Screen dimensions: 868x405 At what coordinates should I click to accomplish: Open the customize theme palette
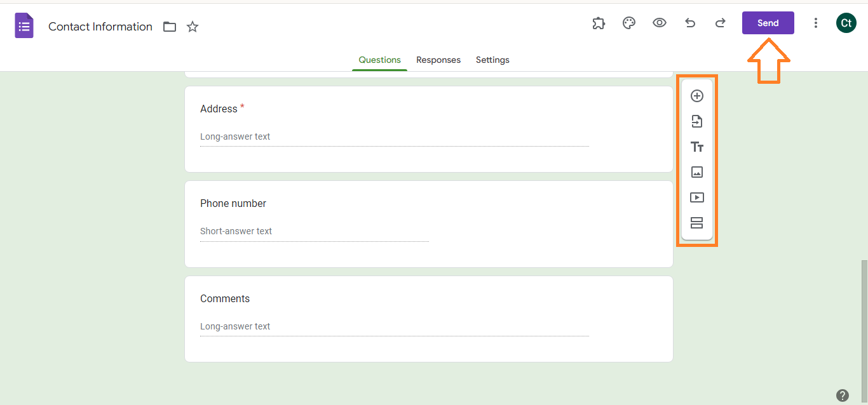point(629,23)
